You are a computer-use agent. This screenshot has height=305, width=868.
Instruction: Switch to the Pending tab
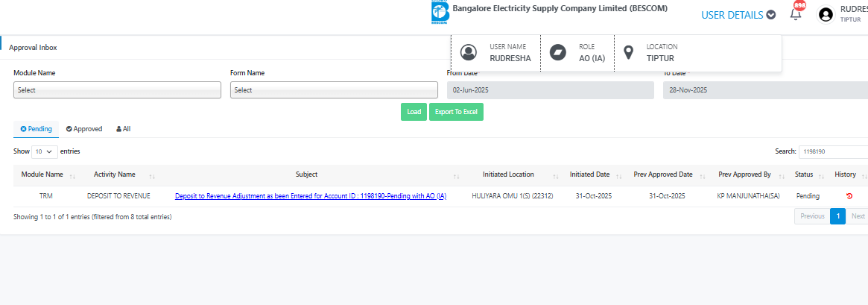tap(36, 129)
